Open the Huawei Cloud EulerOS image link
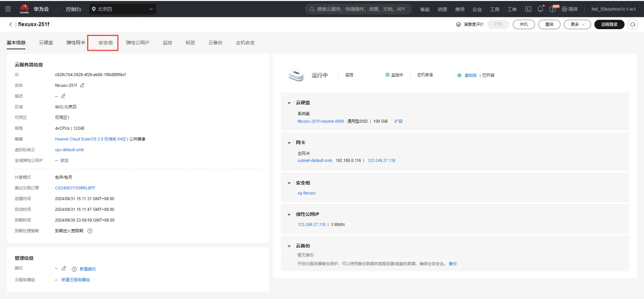 click(x=91, y=139)
